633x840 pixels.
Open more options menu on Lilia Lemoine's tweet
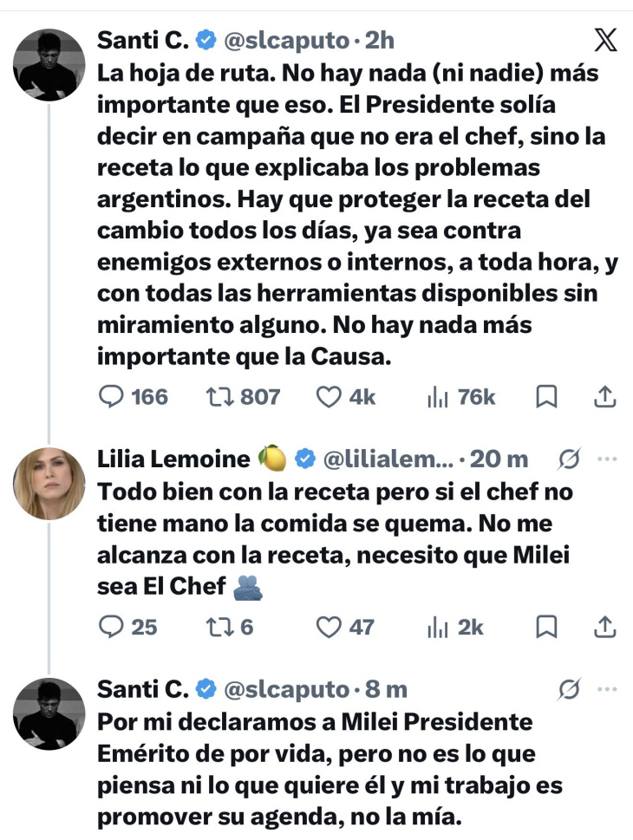click(x=607, y=459)
